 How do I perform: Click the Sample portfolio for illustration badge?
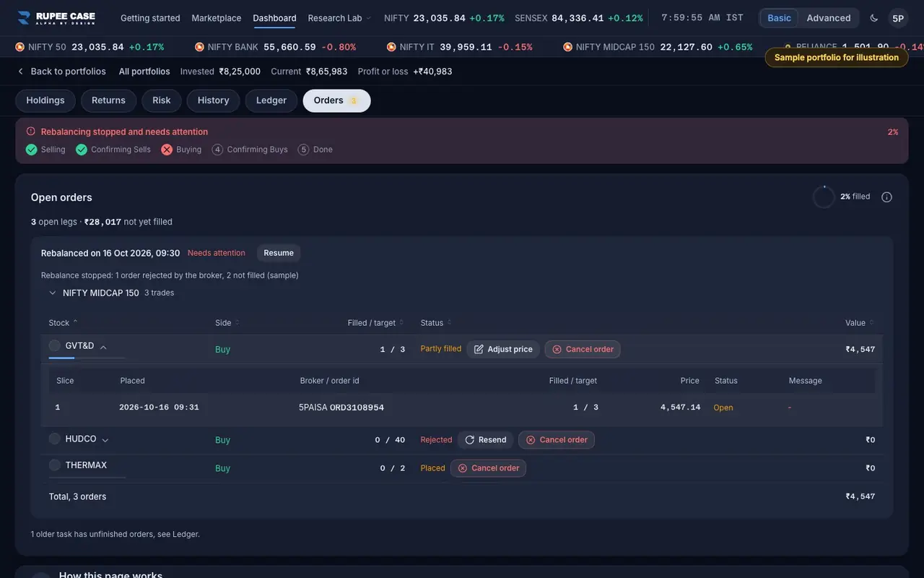point(837,58)
